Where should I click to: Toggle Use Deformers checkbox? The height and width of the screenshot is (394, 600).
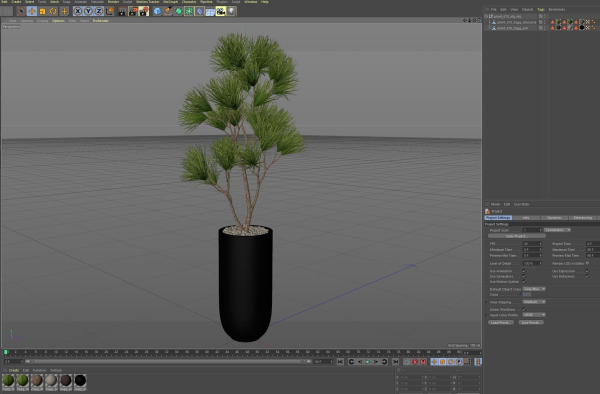click(587, 276)
